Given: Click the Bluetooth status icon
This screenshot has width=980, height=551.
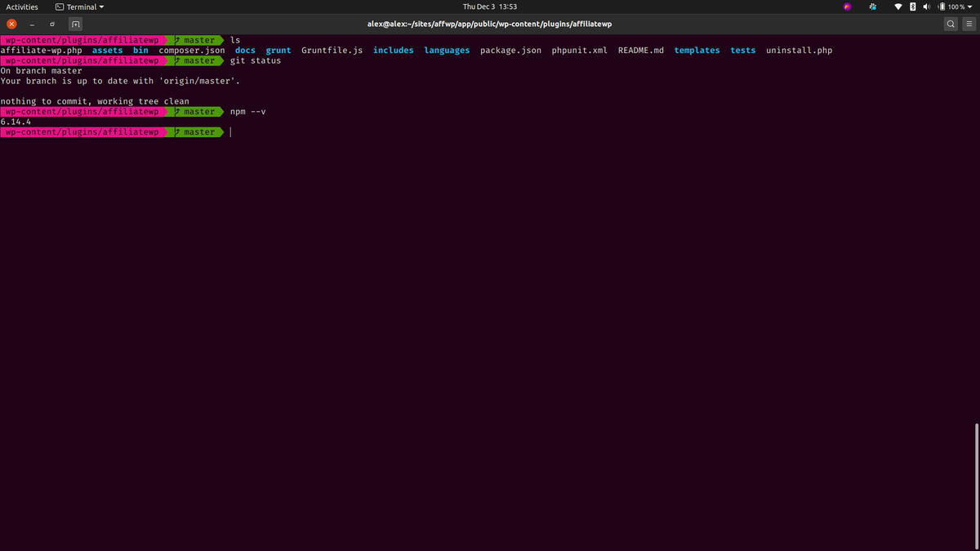Looking at the screenshot, I should [x=913, y=7].
